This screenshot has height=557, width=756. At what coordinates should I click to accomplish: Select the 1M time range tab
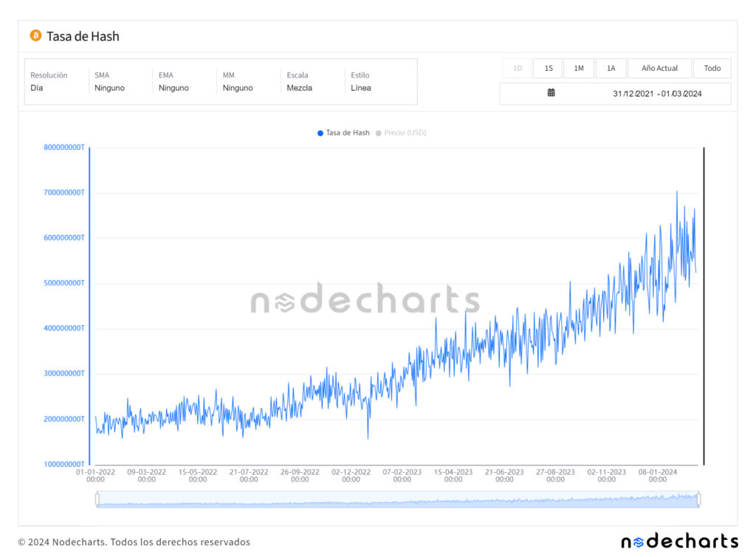pyautogui.click(x=579, y=68)
